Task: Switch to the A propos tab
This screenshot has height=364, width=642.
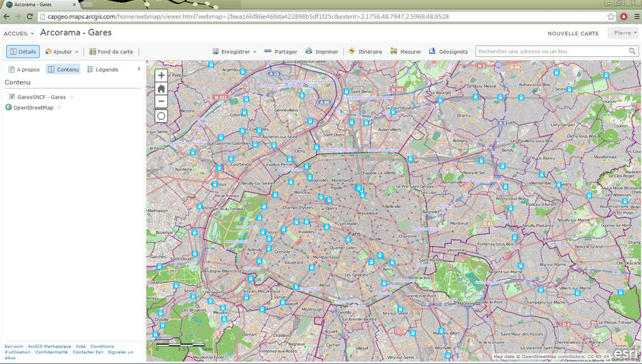Action: pos(24,69)
